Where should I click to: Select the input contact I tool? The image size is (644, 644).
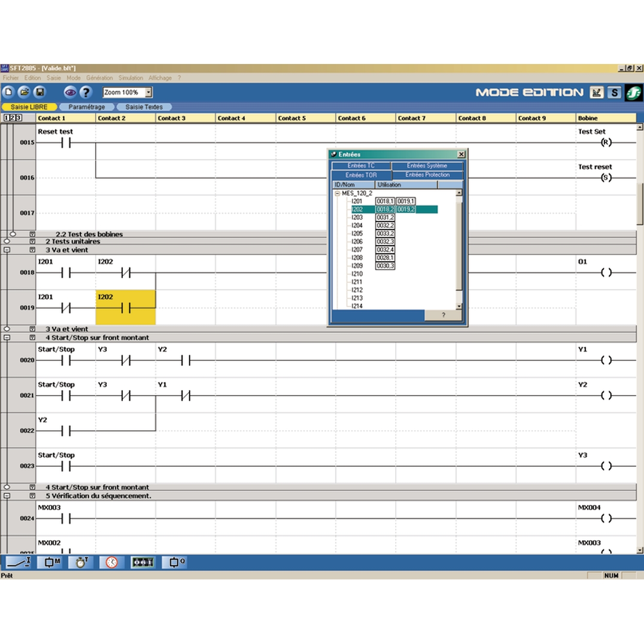(x=18, y=562)
